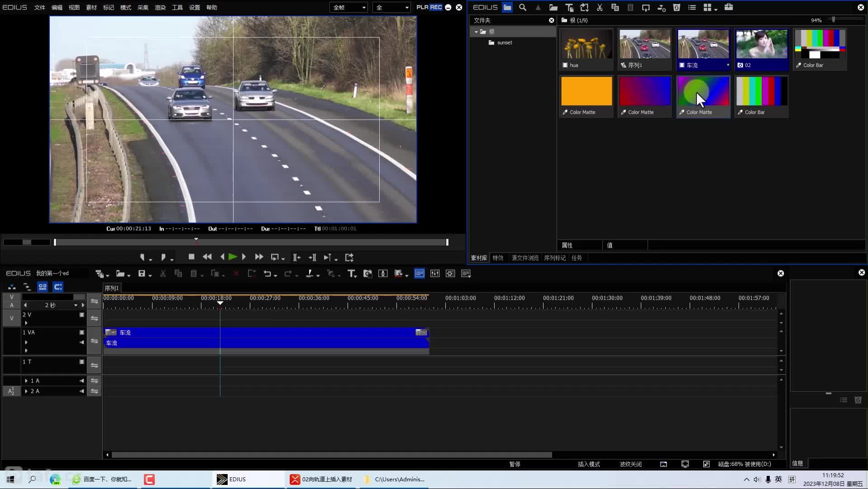Viewport: 868px width, 489px height.
Task: Switch to the 序列标记 tab
Action: (555, 258)
